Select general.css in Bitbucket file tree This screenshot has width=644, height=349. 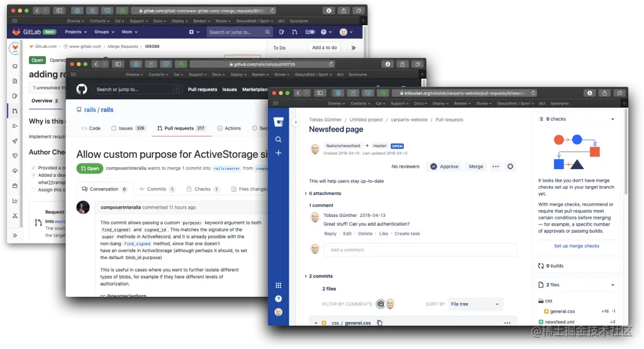(562, 311)
